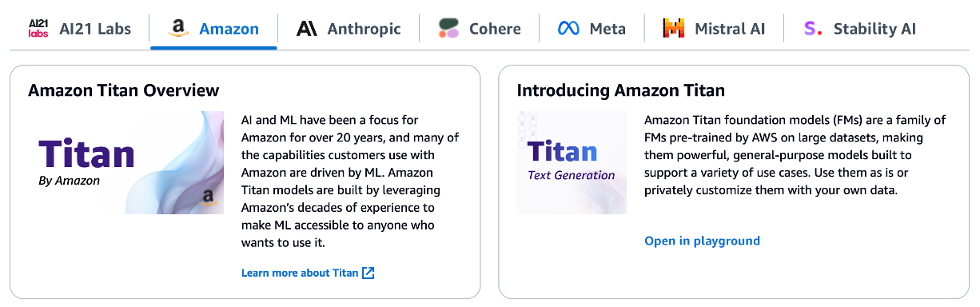Switch to the Meta tab
This screenshot has height=307, width=980.
point(592,29)
